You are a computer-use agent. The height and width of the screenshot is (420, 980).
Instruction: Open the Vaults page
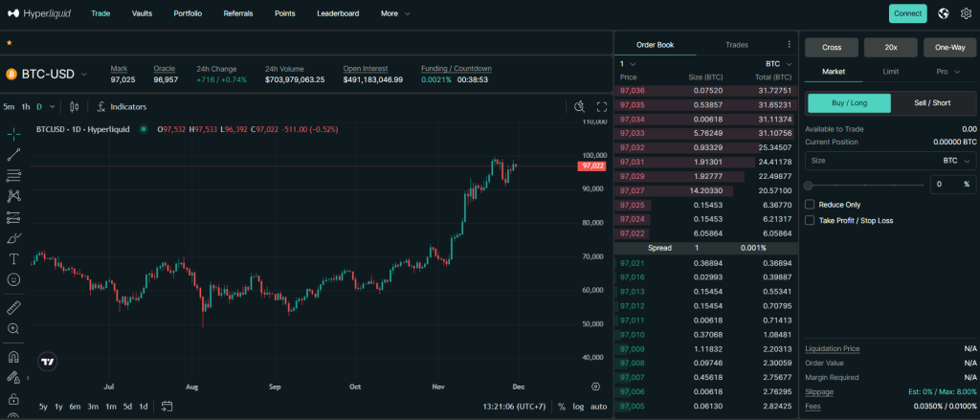pyautogui.click(x=142, y=13)
